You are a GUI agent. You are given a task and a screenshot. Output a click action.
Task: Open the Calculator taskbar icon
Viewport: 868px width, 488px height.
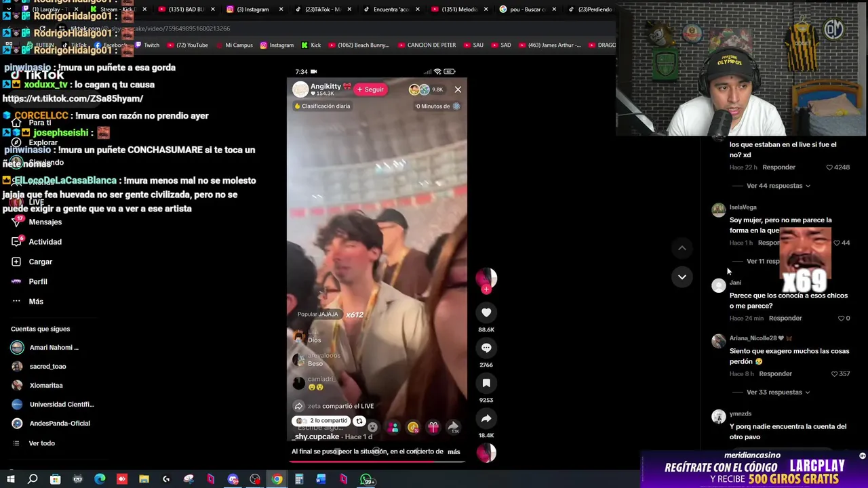point(299,480)
